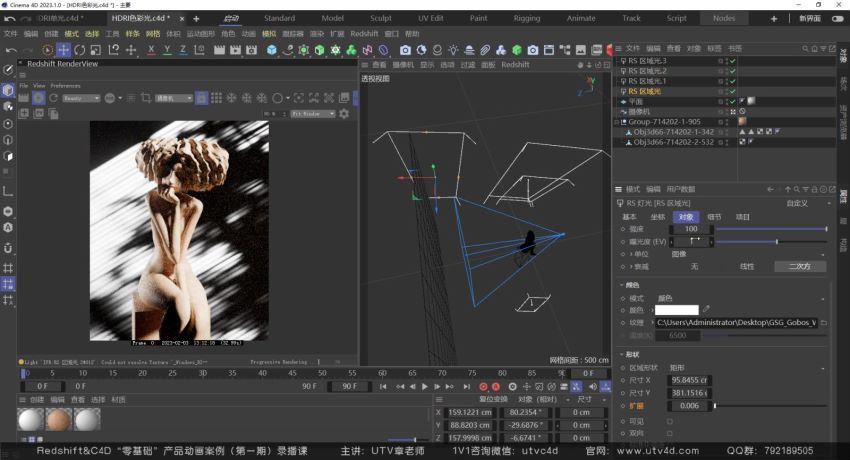The height and width of the screenshot is (460, 850).
Task: Click the paperclip icon in toolbar
Action: click(485, 50)
